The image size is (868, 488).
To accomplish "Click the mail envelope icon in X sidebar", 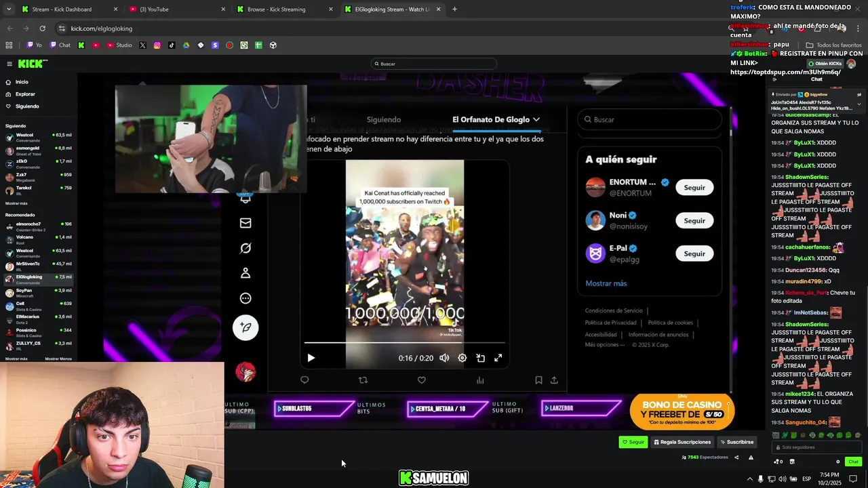I will [245, 223].
